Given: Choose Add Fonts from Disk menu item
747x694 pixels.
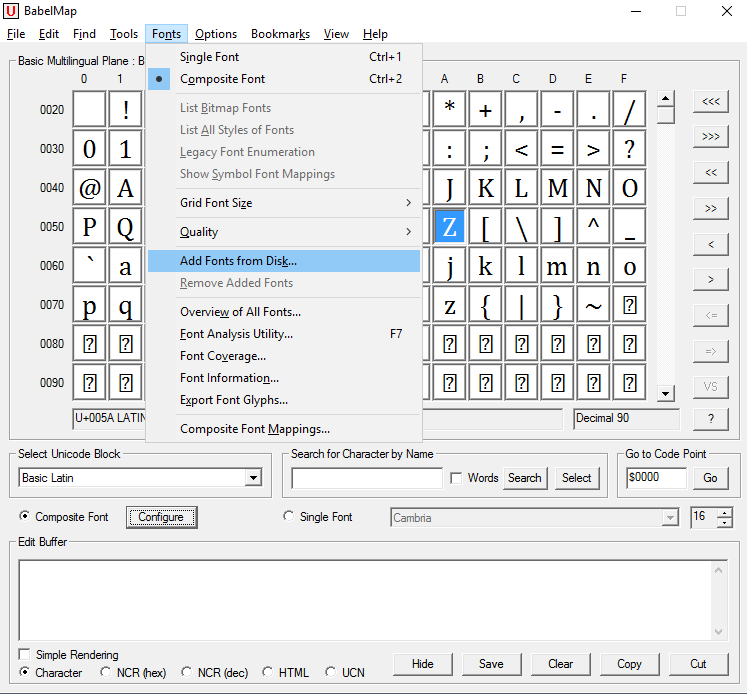Looking at the screenshot, I should click(x=284, y=261).
